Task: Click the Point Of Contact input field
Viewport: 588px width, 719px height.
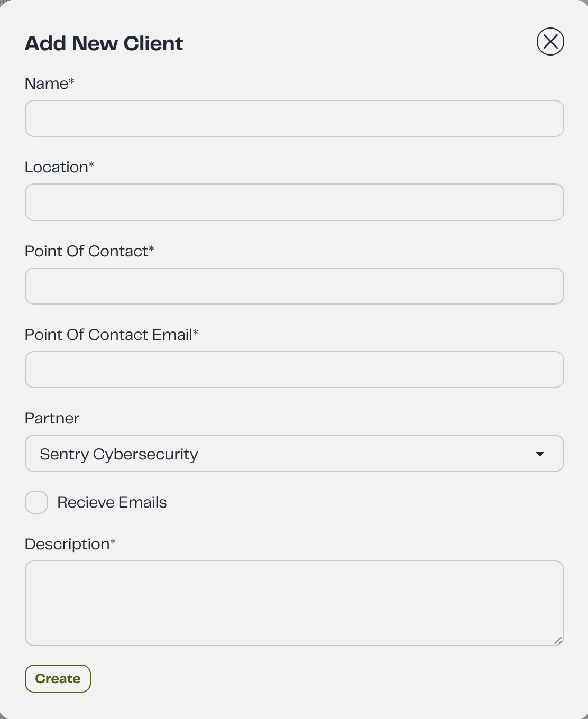Action: point(294,285)
